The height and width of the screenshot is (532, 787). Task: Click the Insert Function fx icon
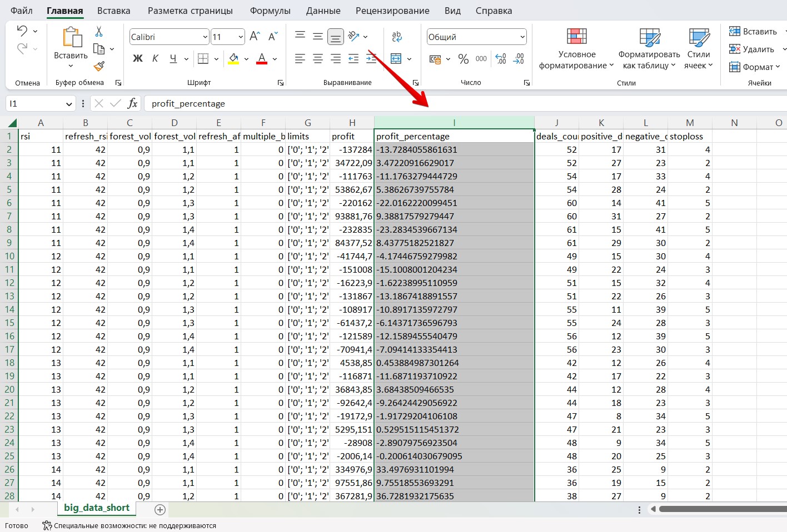pyautogui.click(x=132, y=103)
